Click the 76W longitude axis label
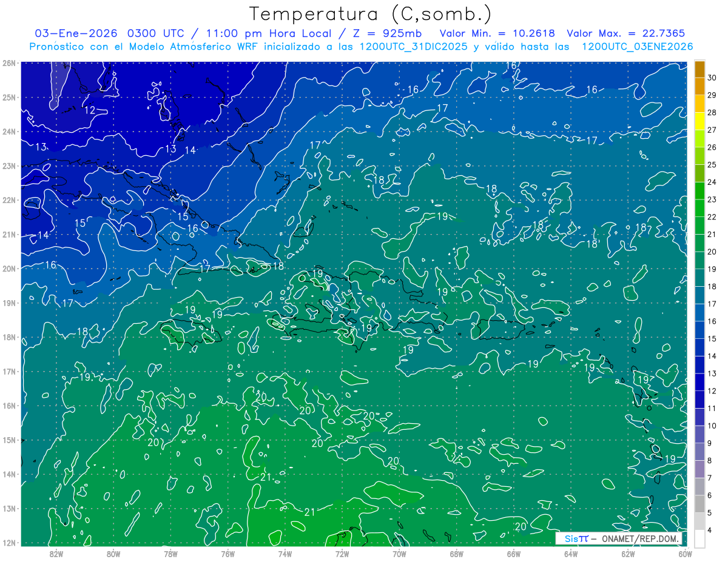This screenshot has width=728, height=562. point(227,554)
